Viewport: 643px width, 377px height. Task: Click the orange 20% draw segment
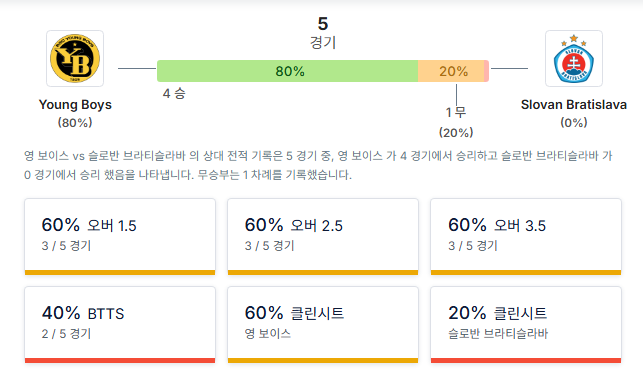click(451, 71)
